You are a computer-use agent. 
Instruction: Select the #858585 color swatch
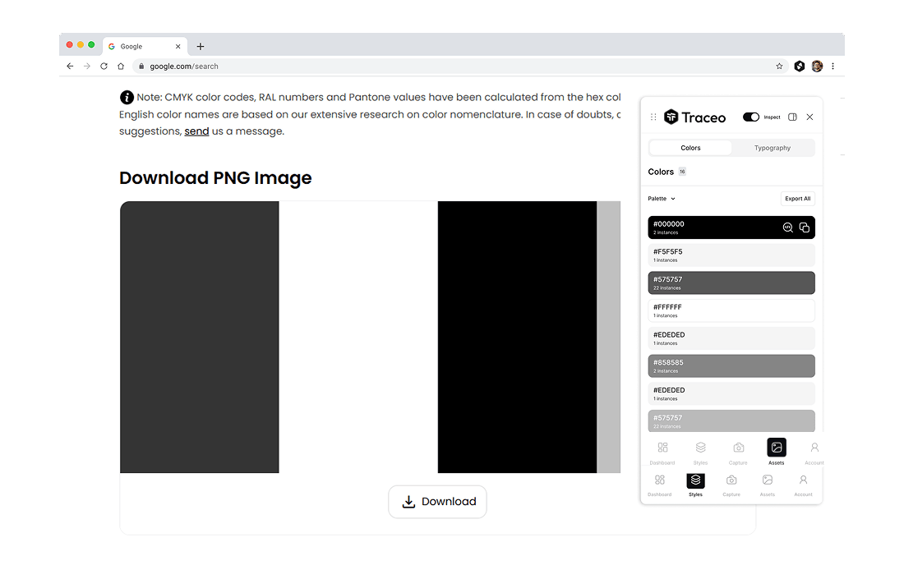(731, 366)
